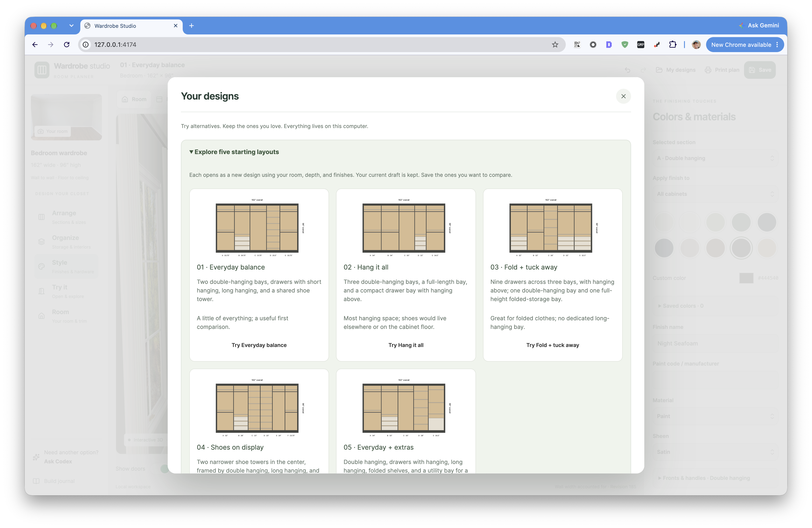Viewport: 812px width, 528px height.
Task: Select the Wardrobe Studio browser tab
Action: click(x=132, y=26)
